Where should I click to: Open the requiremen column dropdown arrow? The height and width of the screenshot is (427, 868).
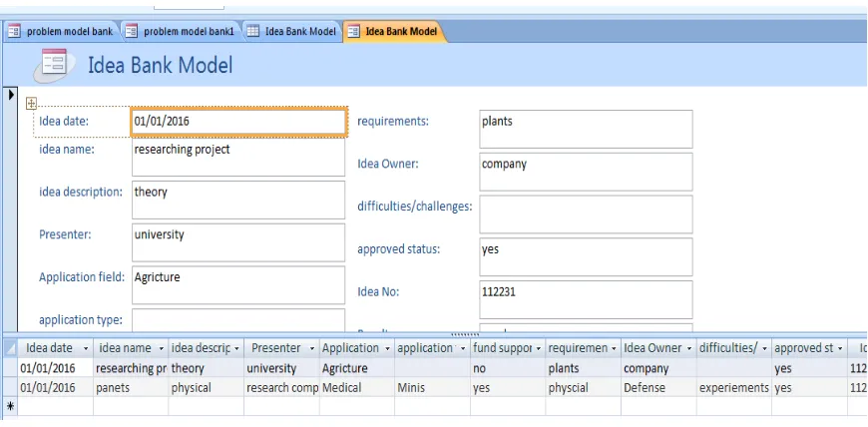[614, 349]
